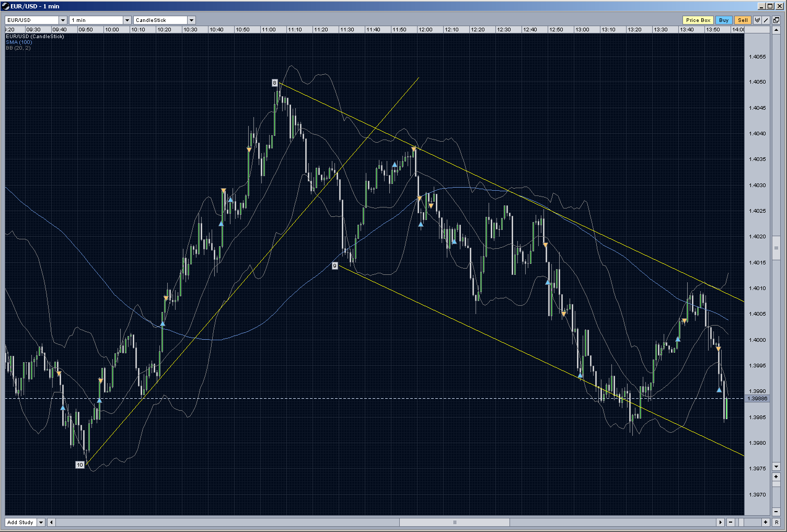Image resolution: width=787 pixels, height=532 pixels.
Task: Click the 12:00 time axis label
Action: (425, 30)
